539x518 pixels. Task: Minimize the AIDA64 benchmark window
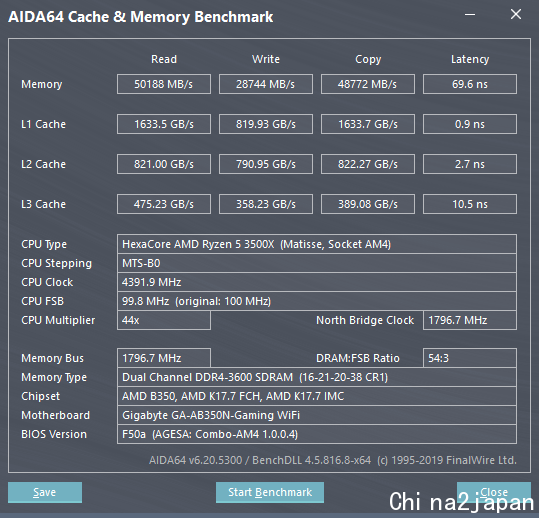[470, 14]
